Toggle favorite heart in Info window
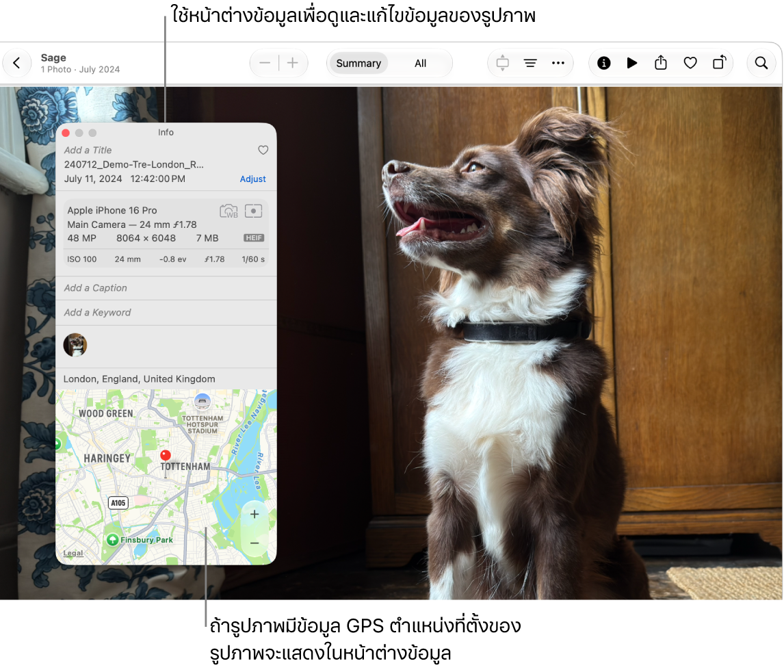Viewport: 784px width, 672px height. pos(263,150)
